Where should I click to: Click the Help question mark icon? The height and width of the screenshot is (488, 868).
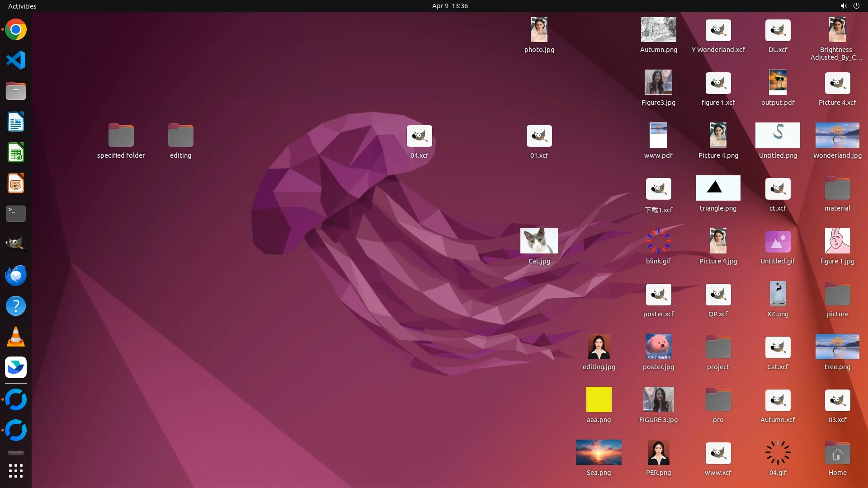(x=16, y=306)
